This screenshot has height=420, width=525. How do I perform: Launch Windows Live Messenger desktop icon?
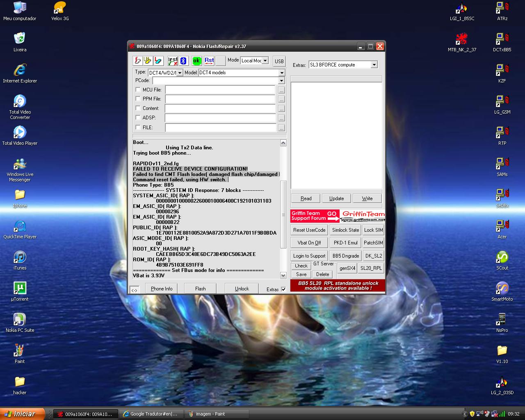pos(20,169)
